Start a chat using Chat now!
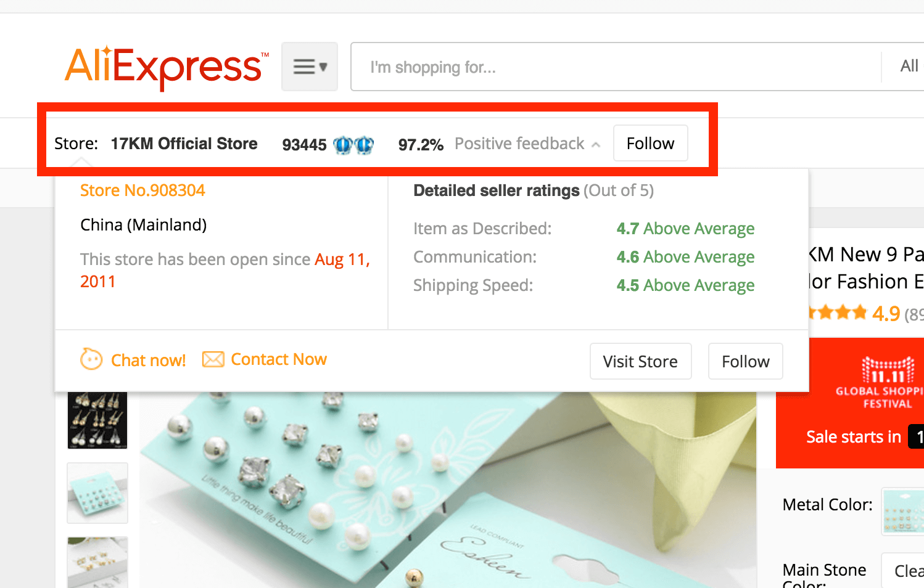The height and width of the screenshot is (588, 924). pos(148,360)
